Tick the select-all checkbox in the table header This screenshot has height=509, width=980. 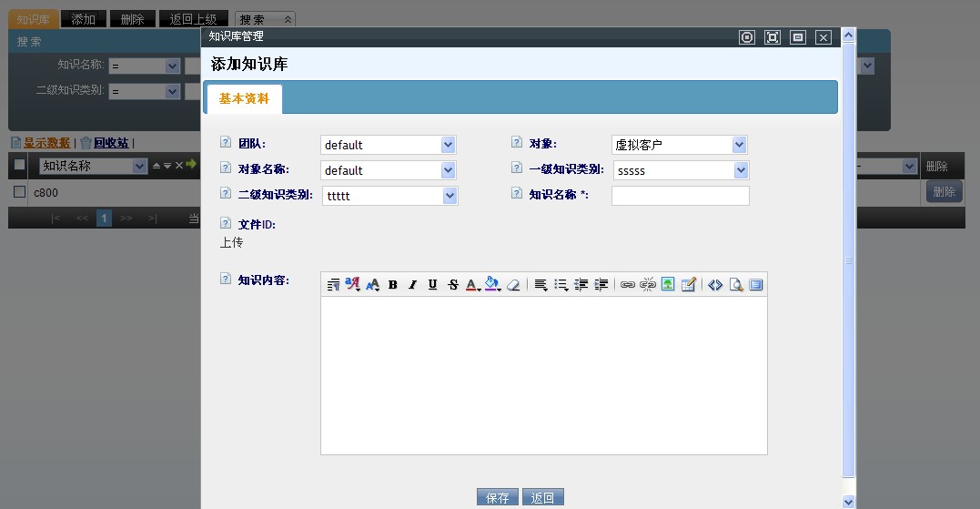click(x=19, y=166)
